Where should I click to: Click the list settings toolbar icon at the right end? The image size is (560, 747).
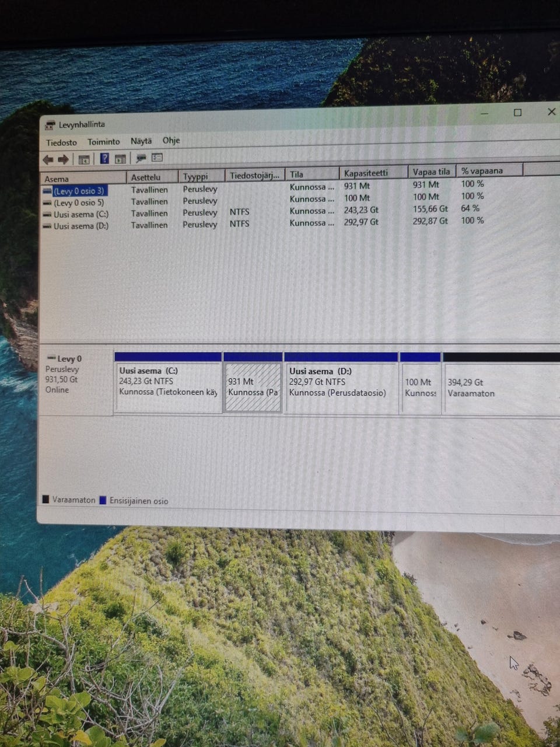[x=157, y=158]
